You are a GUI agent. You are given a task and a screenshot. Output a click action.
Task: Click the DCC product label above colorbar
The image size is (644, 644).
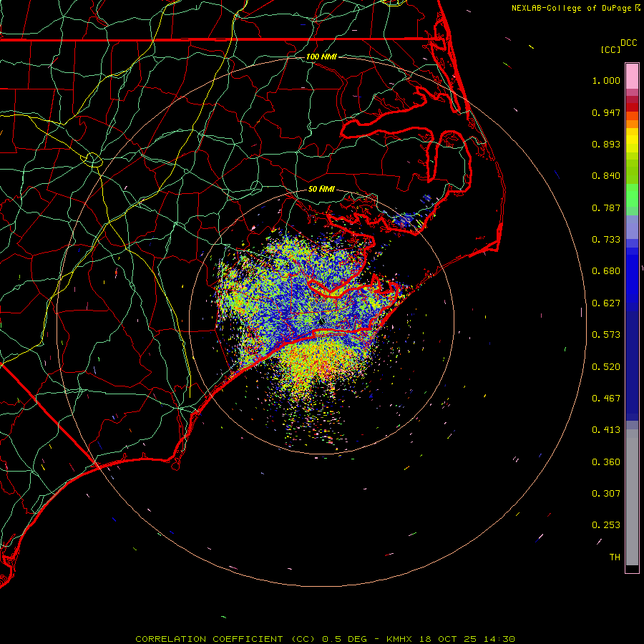coord(628,43)
